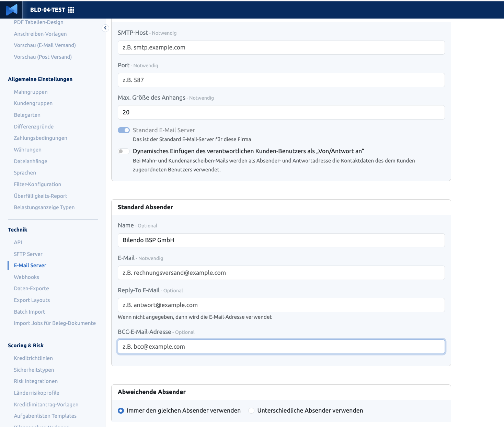504x427 pixels.
Task: Select E-Mail Server in the sidebar
Action: (x=30, y=266)
